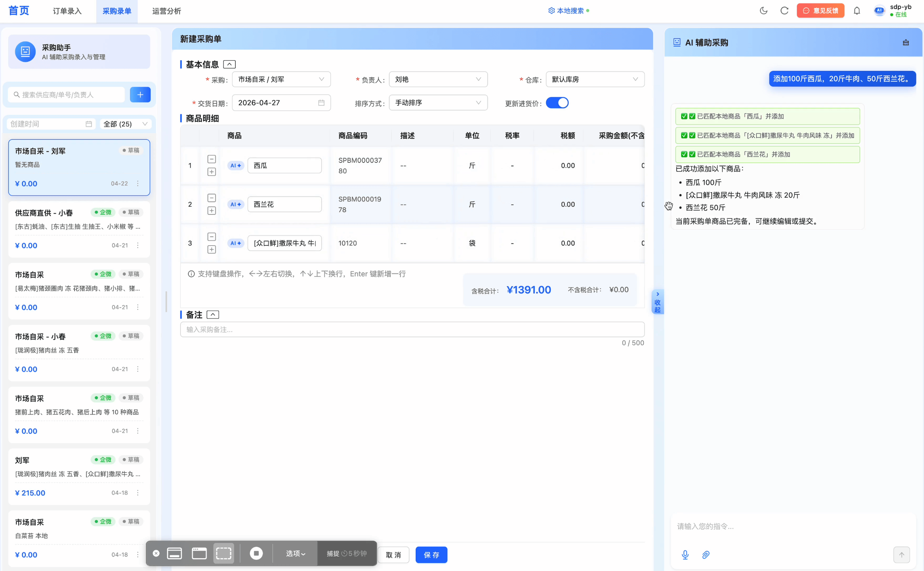This screenshot has width=924, height=571.
Task: Click message 已匹配本地商品「西兰花」并添加
Action: [x=767, y=154]
